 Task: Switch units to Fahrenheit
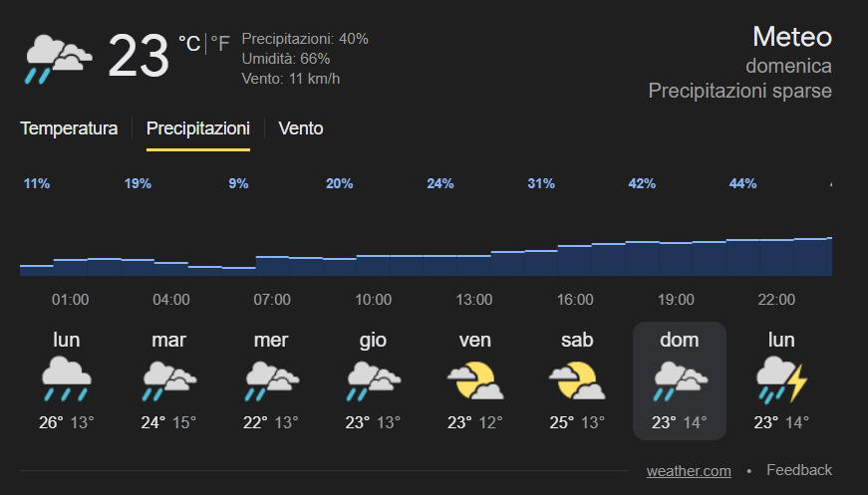point(219,43)
